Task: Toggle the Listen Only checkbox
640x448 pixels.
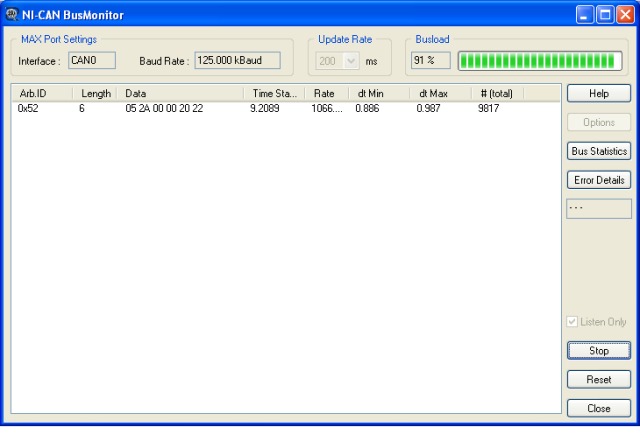Action: [x=573, y=322]
